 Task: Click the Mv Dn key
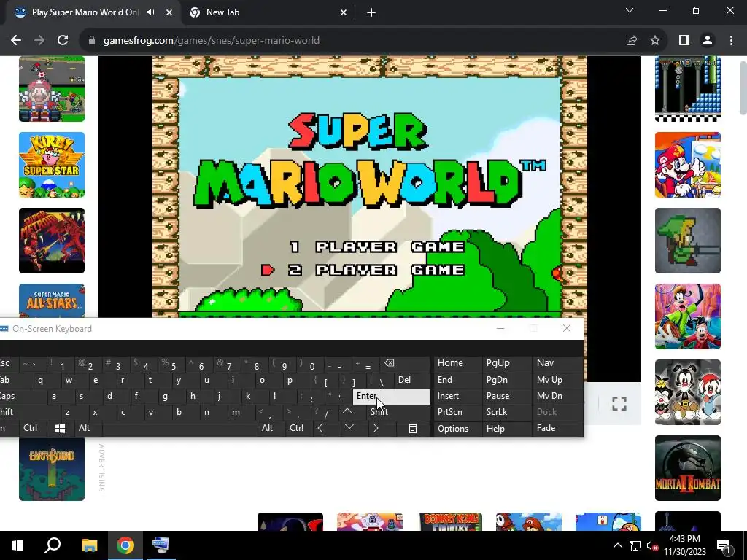557,396
